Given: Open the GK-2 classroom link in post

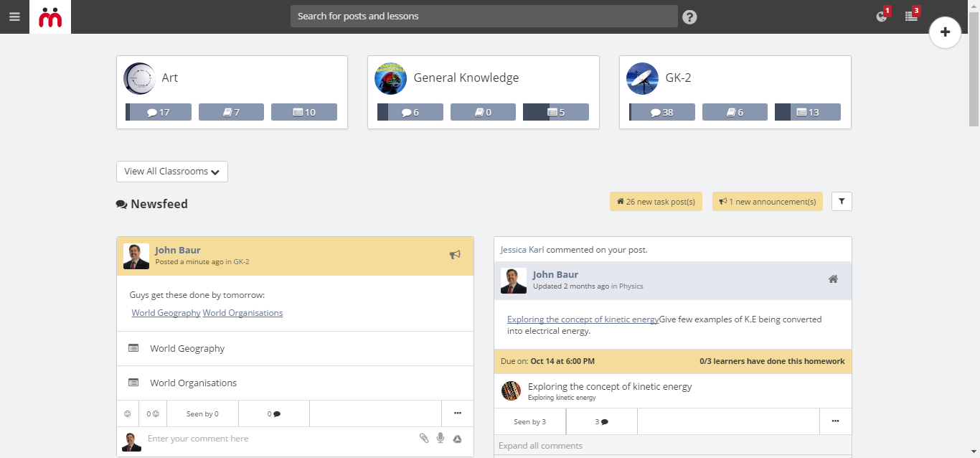Looking at the screenshot, I should 242,262.
